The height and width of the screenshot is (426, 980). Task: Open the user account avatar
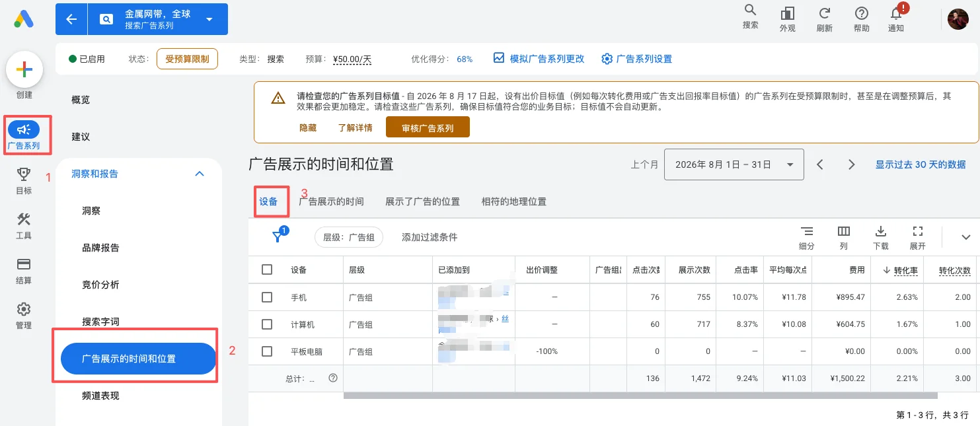[x=958, y=19]
